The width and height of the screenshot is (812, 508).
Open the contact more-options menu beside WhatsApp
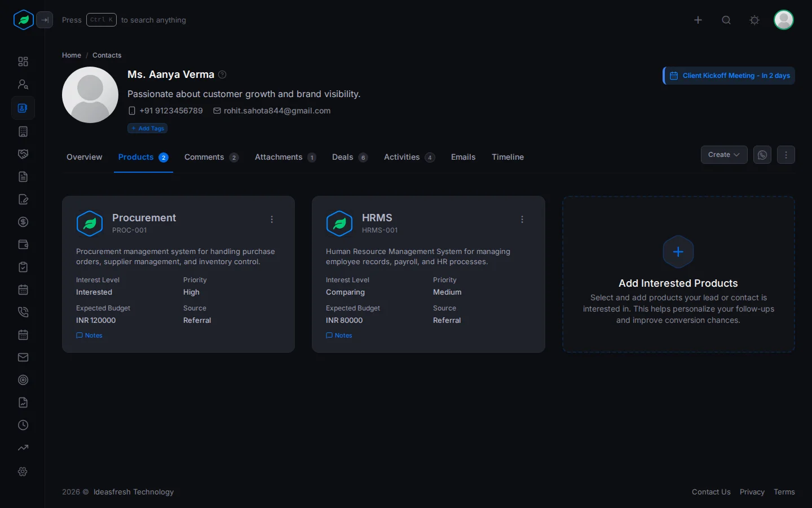click(x=786, y=155)
